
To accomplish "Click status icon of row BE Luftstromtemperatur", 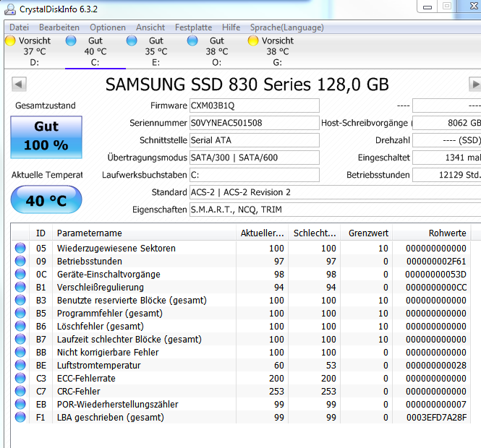I will tap(20, 365).
